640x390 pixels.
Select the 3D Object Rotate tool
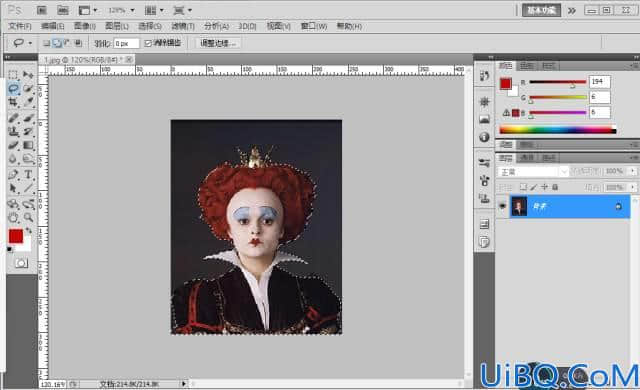point(13,204)
